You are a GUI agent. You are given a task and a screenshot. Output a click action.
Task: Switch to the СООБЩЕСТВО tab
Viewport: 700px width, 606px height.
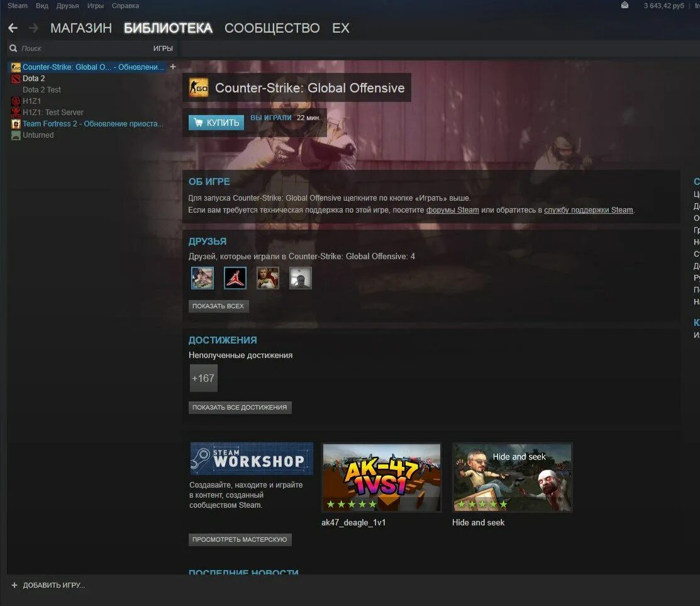(x=272, y=28)
